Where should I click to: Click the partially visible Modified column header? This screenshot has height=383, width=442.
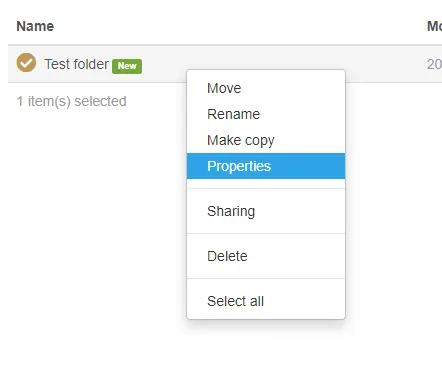coord(434,26)
